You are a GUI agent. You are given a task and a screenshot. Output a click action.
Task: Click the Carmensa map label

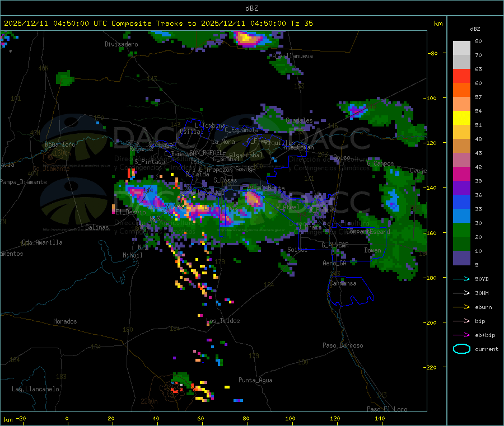point(343,284)
